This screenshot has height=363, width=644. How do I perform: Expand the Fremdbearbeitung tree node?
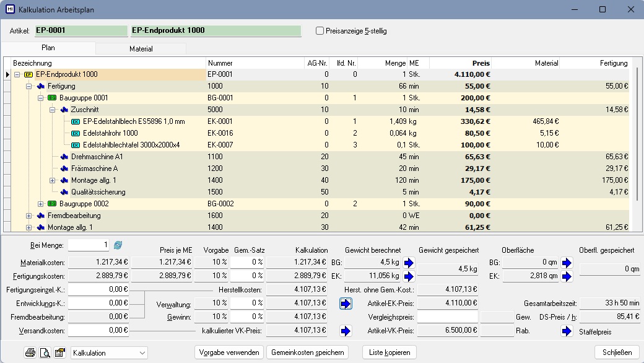(x=29, y=216)
